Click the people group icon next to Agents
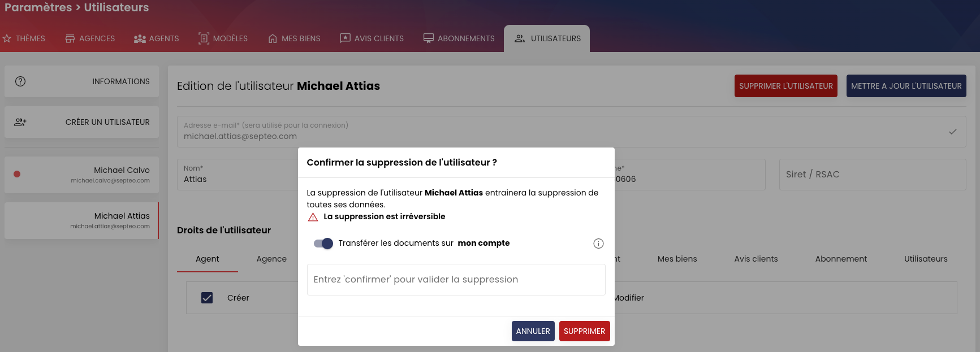Image resolution: width=980 pixels, height=352 pixels. pos(140,38)
